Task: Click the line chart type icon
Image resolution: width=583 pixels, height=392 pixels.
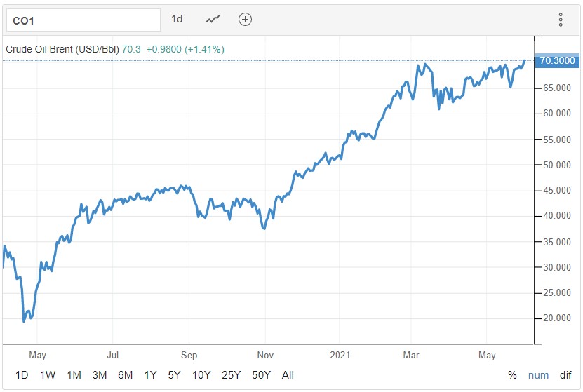Action: click(x=213, y=20)
